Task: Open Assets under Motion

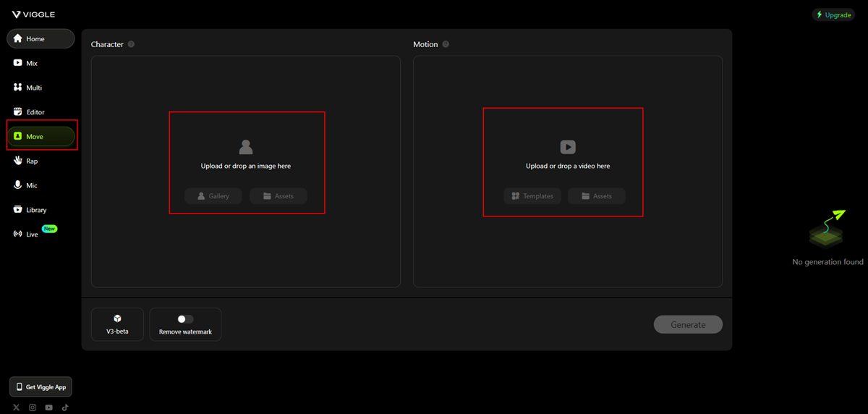Action: pyautogui.click(x=597, y=196)
